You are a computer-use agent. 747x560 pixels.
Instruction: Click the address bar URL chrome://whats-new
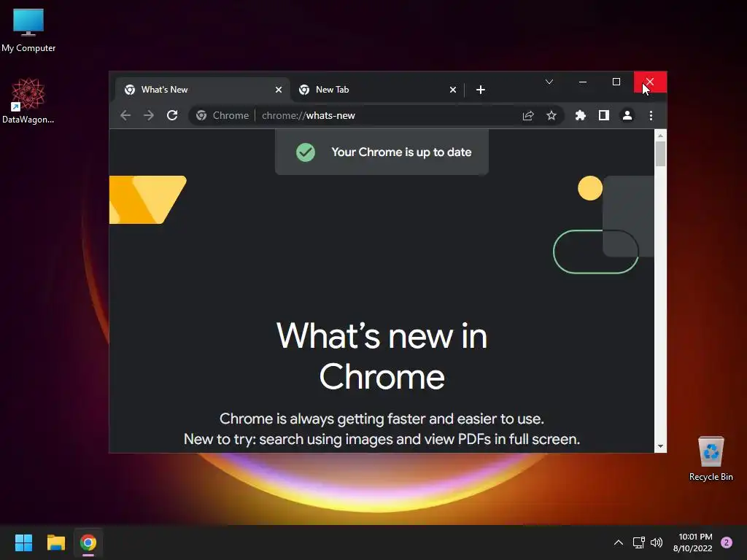309,115
